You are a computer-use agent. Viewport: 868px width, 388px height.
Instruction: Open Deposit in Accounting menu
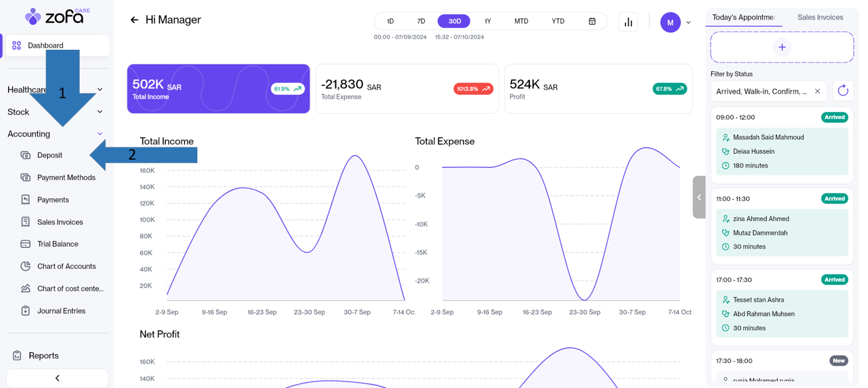(50, 155)
